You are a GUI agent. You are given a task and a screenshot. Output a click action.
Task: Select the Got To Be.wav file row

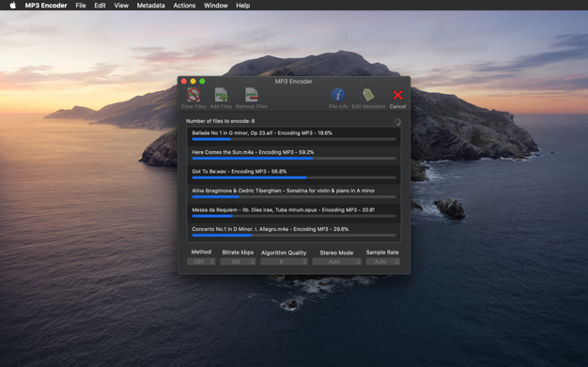pos(294,175)
